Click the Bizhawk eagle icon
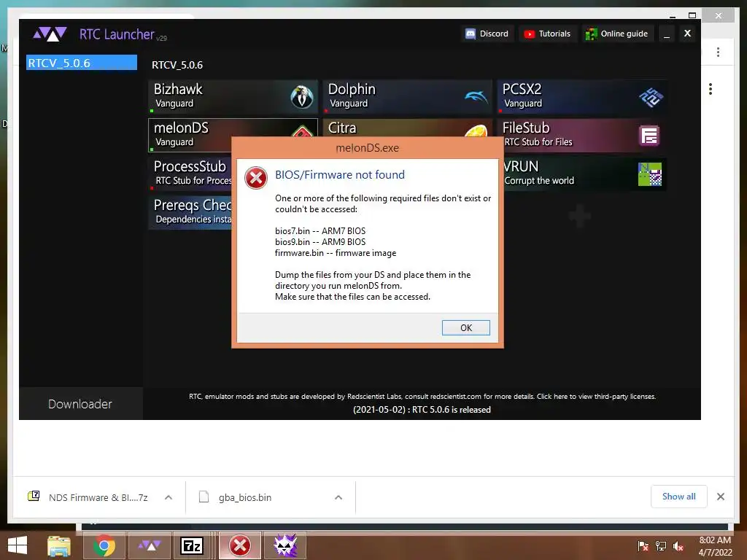 tap(301, 97)
